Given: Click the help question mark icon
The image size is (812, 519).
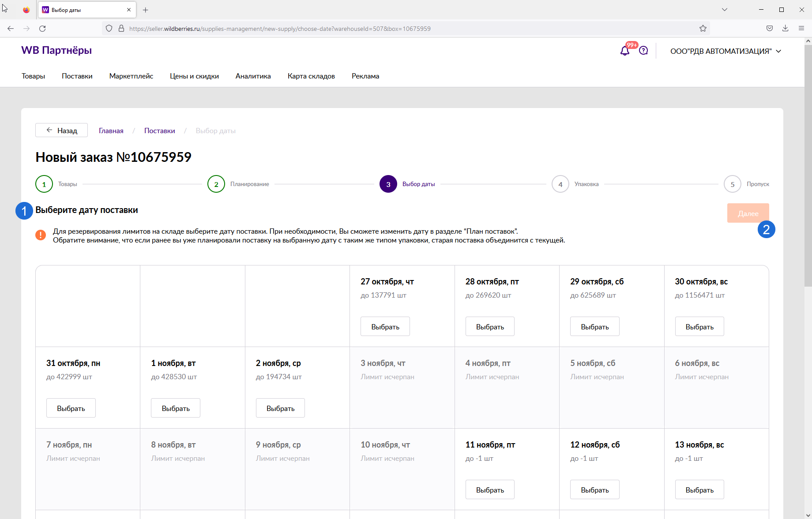Looking at the screenshot, I should 643,51.
